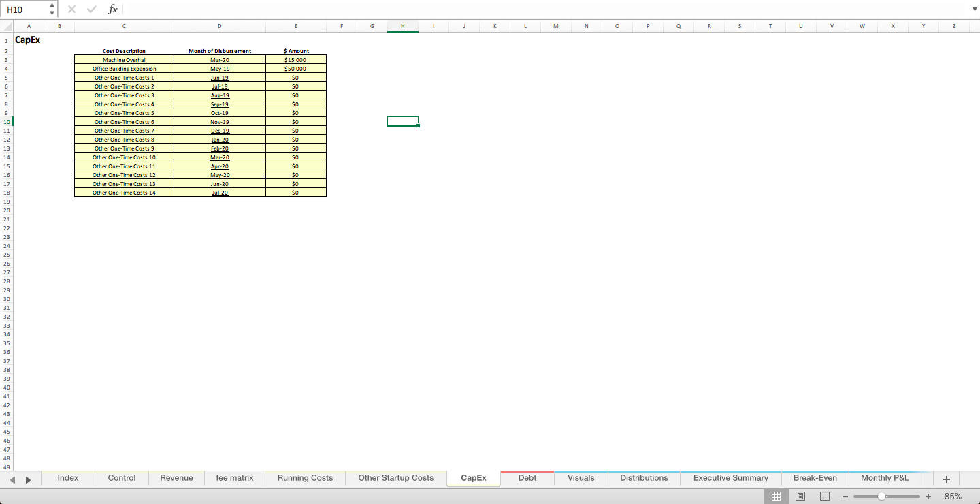Select the Normal view icon in status bar
The width and height of the screenshot is (980, 504).
(776, 496)
